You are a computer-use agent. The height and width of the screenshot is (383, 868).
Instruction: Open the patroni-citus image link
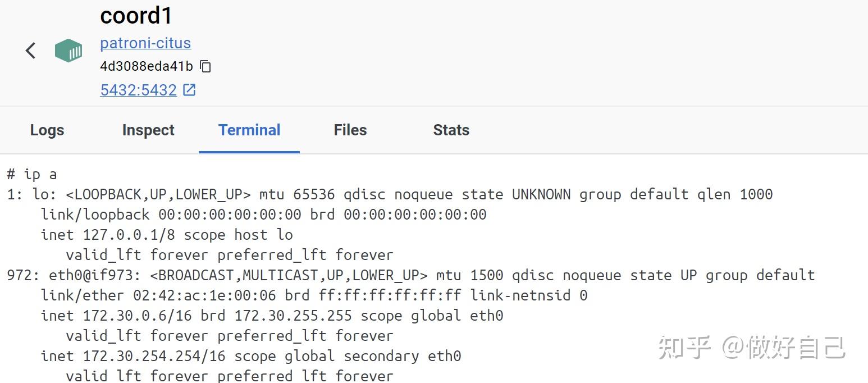(145, 43)
